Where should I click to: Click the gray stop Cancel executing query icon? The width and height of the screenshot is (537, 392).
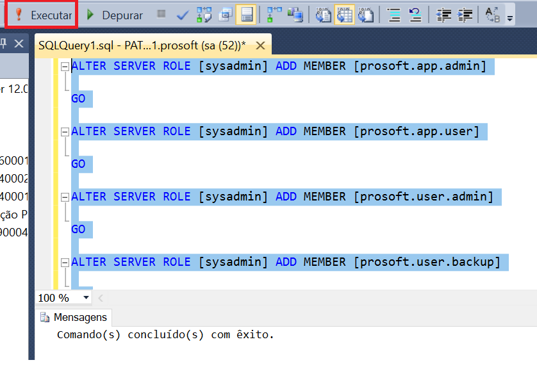(x=161, y=14)
